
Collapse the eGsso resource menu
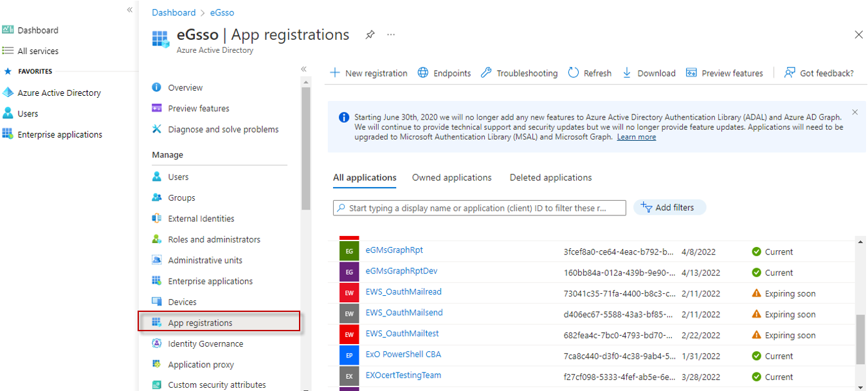pyautogui.click(x=303, y=69)
